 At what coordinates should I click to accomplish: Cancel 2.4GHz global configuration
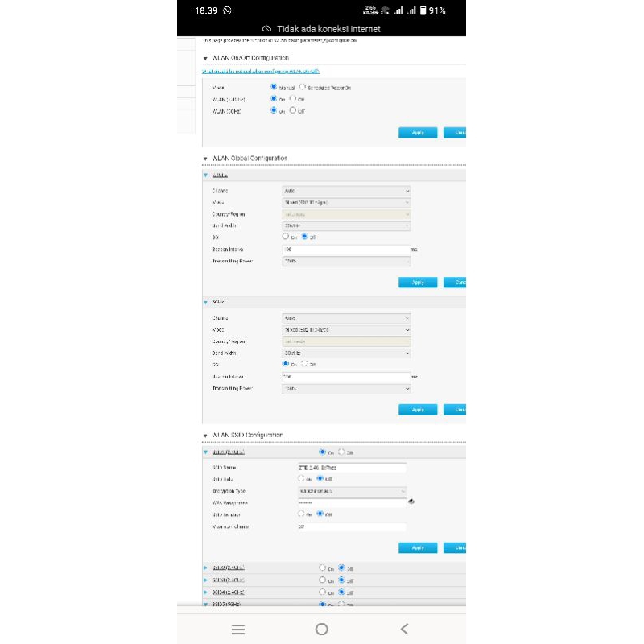click(x=455, y=283)
